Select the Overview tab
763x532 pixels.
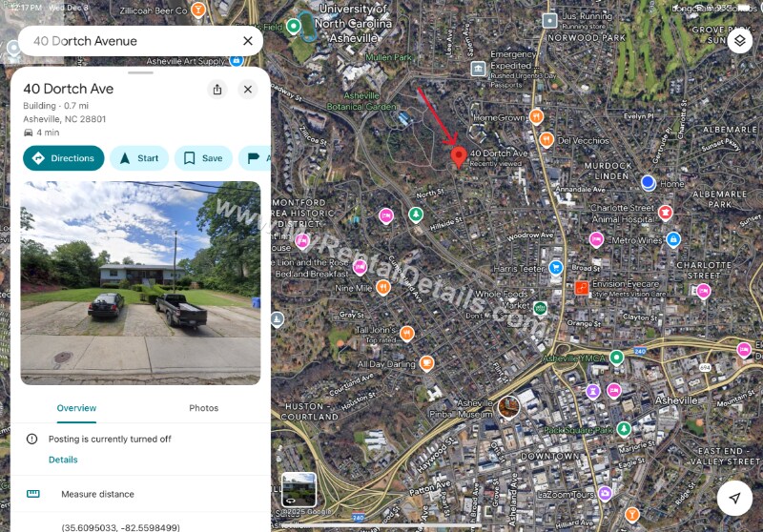point(76,408)
